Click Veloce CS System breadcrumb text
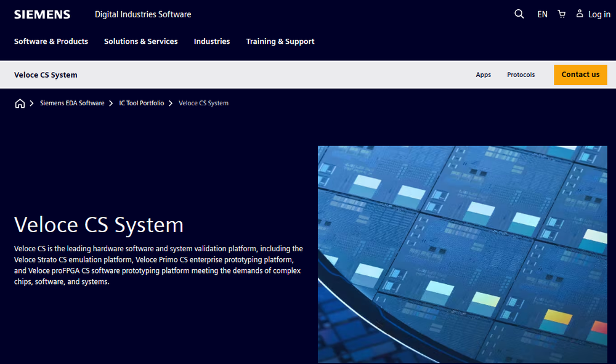 coord(203,103)
